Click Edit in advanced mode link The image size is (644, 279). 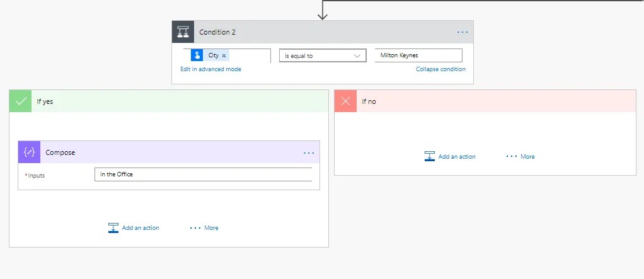[x=210, y=69]
